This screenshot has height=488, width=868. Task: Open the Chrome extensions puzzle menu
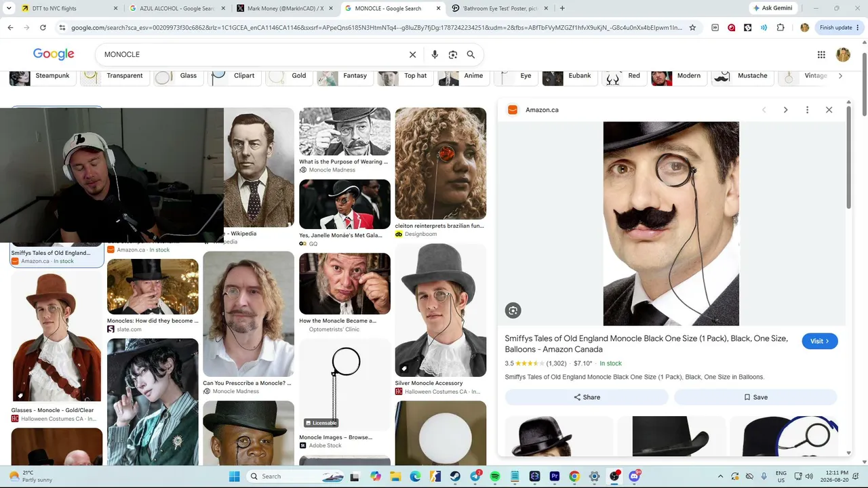(x=781, y=28)
